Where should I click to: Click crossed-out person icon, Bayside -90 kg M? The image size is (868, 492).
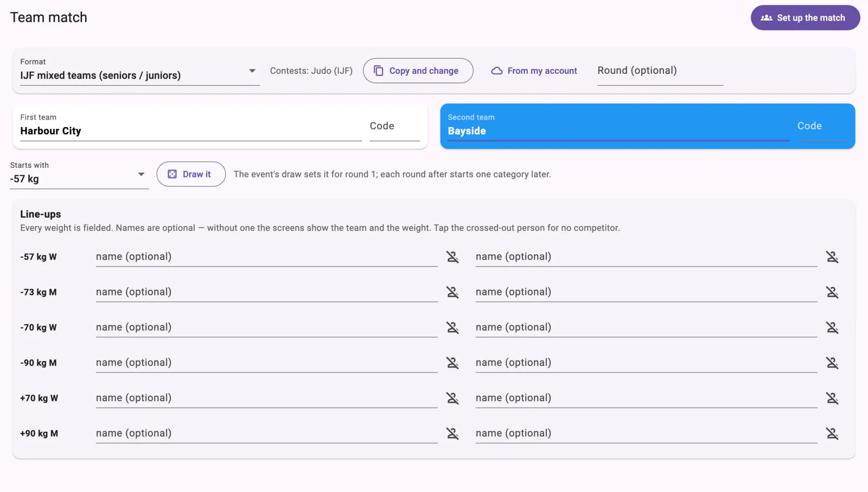click(832, 363)
